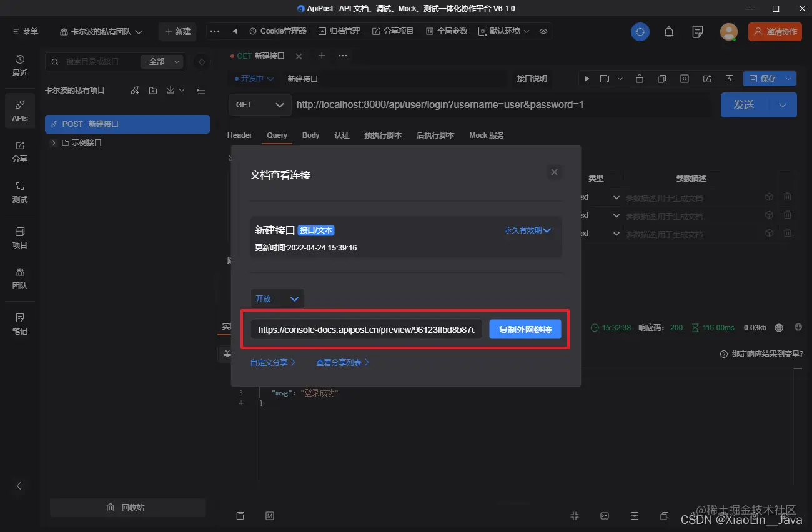Click the 邀请协作 button
812x532 pixels.
tap(775, 32)
